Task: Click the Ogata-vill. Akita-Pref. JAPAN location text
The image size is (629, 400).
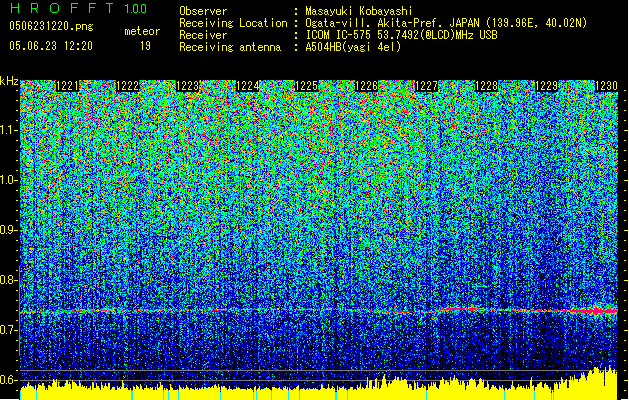Action: (446, 23)
